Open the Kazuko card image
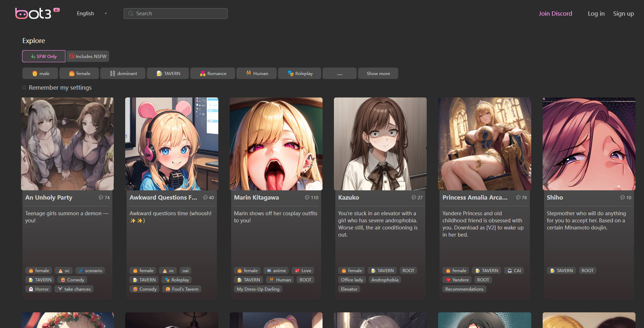 380,144
